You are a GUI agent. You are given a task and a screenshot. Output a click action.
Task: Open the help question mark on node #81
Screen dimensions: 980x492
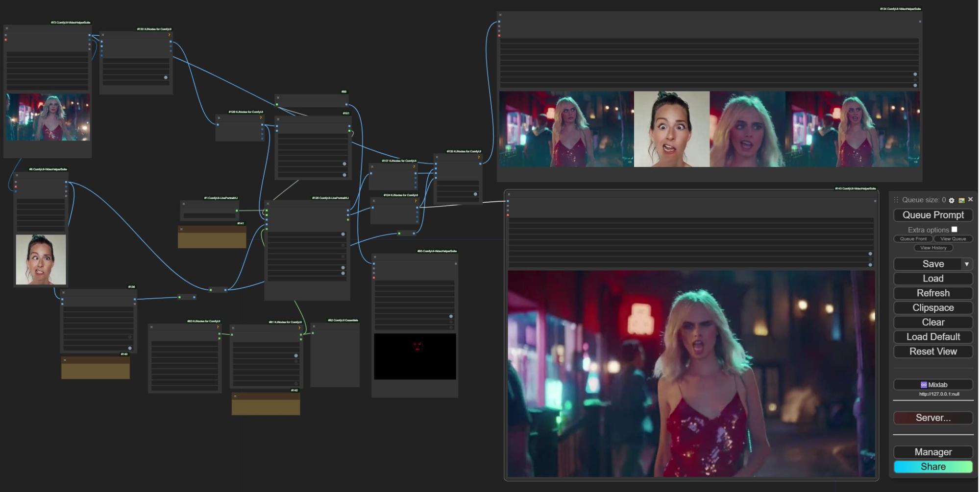pos(299,328)
